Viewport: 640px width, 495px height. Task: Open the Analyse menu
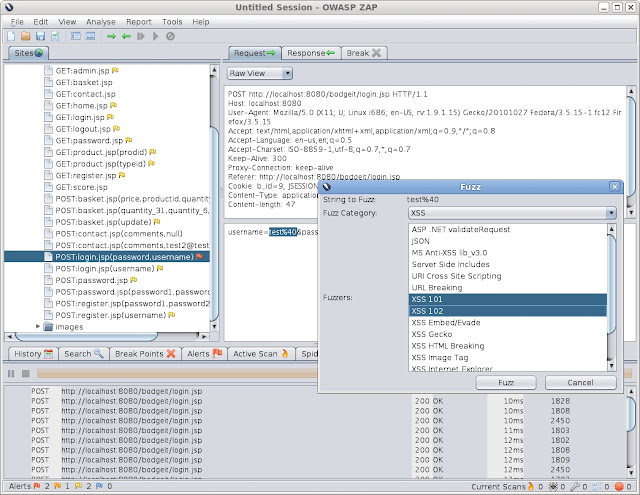click(100, 22)
